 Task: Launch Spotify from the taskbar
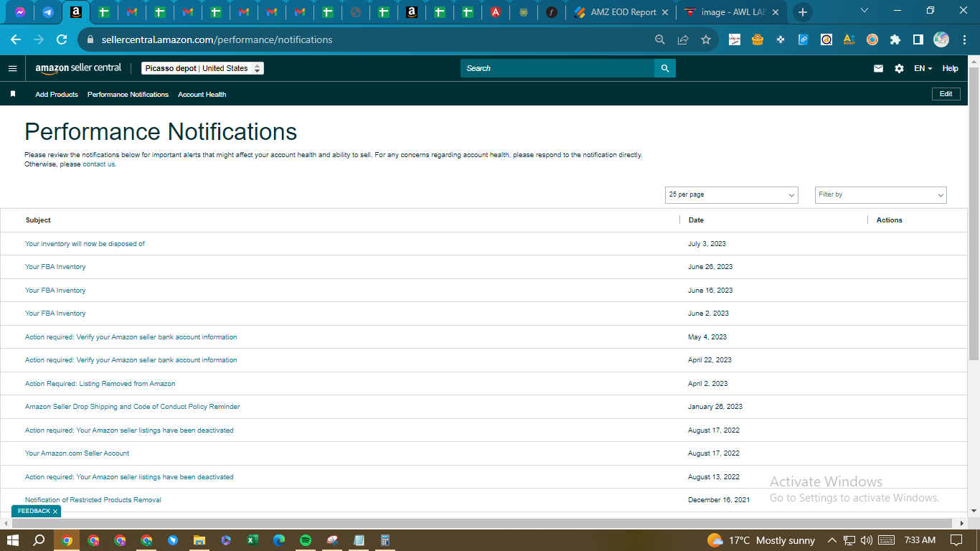306,540
